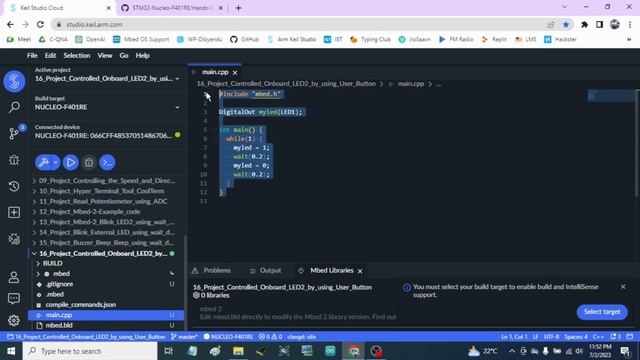Click Spaces: 4 in the status bar

(x=576, y=337)
